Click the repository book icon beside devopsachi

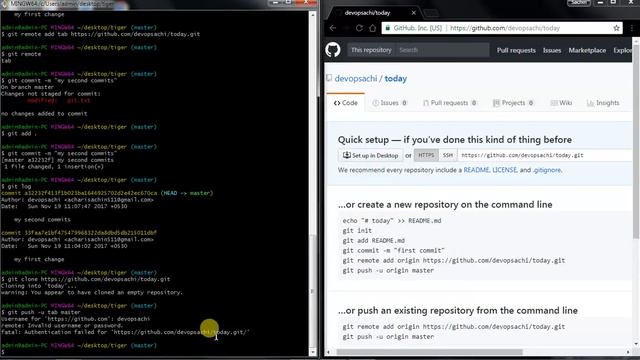(x=329, y=78)
